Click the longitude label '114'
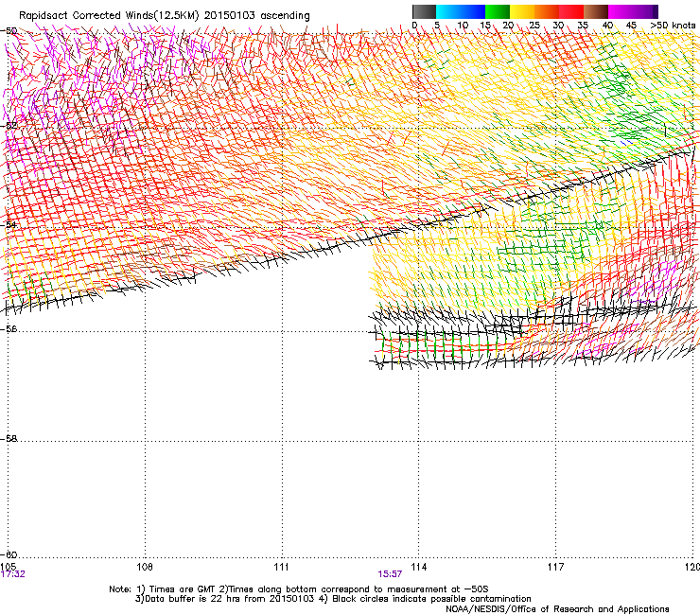This screenshot has height=615, width=700. pos(419,567)
